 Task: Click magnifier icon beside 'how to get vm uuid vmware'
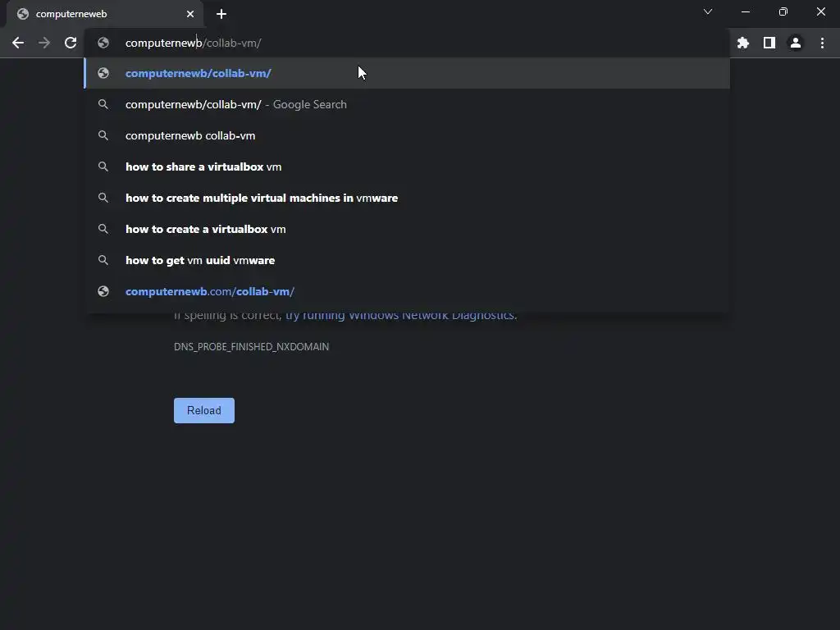pos(103,260)
